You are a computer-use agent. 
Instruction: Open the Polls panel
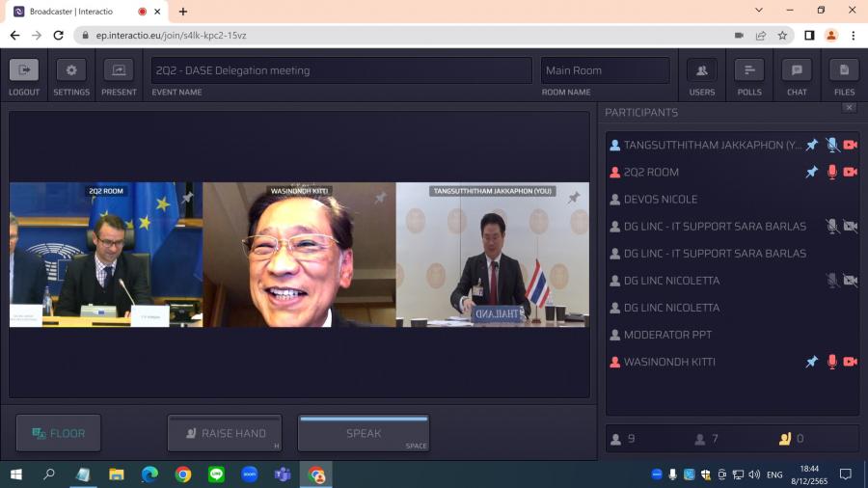pyautogui.click(x=748, y=70)
